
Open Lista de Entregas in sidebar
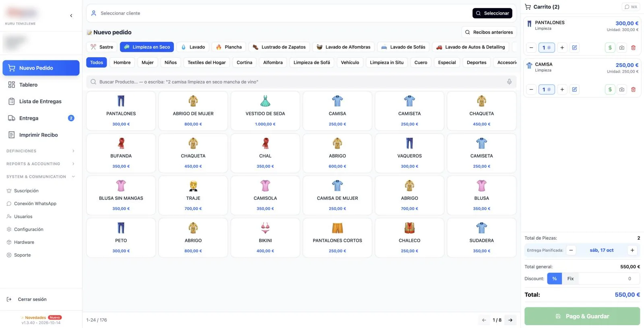41,102
